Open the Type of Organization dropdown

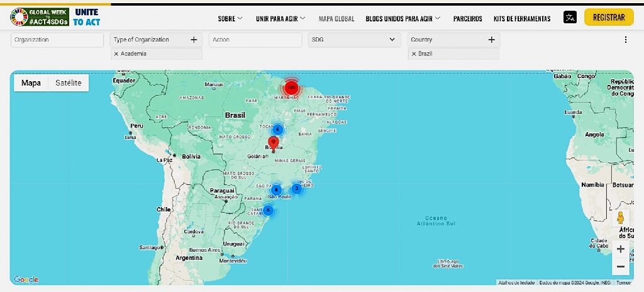point(156,40)
